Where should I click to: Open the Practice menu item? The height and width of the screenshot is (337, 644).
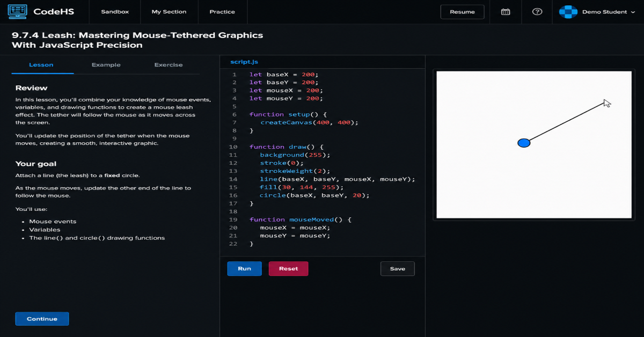click(x=222, y=12)
